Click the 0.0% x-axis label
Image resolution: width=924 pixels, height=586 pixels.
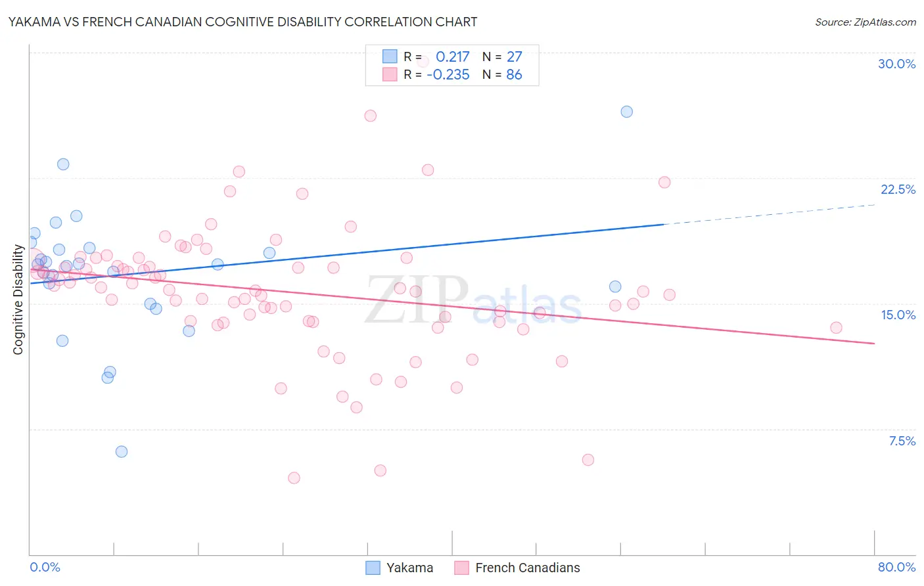point(45,567)
